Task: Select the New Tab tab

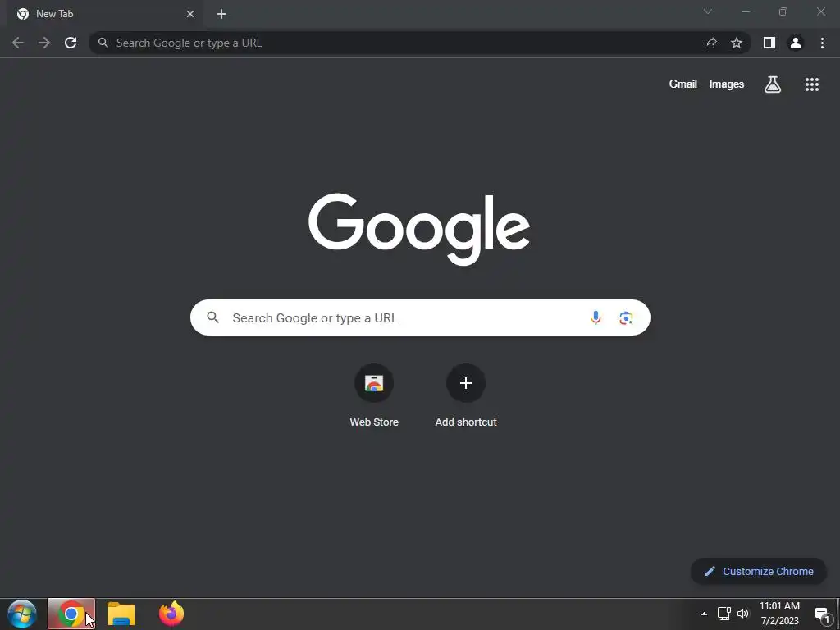Action: tap(105, 14)
